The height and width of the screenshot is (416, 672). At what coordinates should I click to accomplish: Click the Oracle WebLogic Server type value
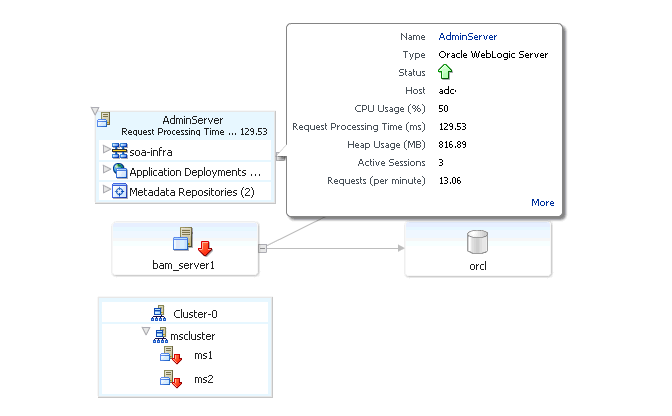pos(493,55)
